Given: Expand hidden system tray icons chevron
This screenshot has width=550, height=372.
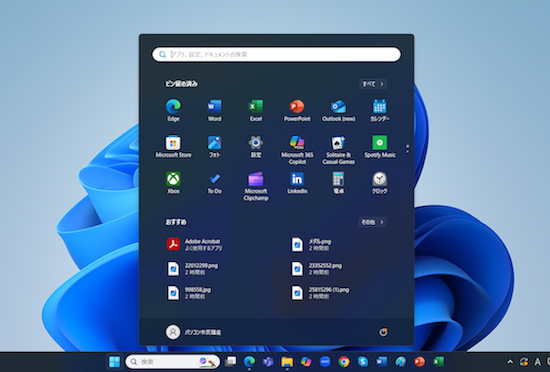Looking at the screenshot, I should 510,361.
